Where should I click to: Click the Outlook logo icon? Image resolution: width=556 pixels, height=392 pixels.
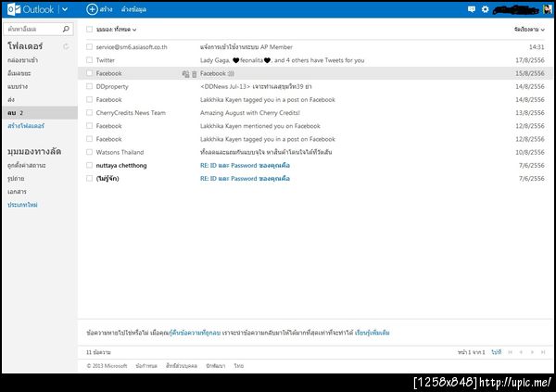pos(14,9)
